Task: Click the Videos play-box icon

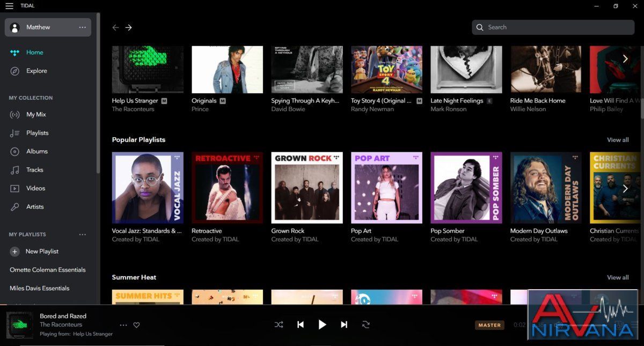Action: [15, 188]
